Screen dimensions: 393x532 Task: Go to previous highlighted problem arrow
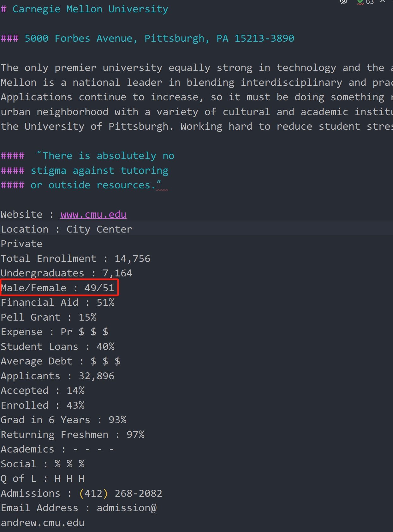(x=383, y=1)
